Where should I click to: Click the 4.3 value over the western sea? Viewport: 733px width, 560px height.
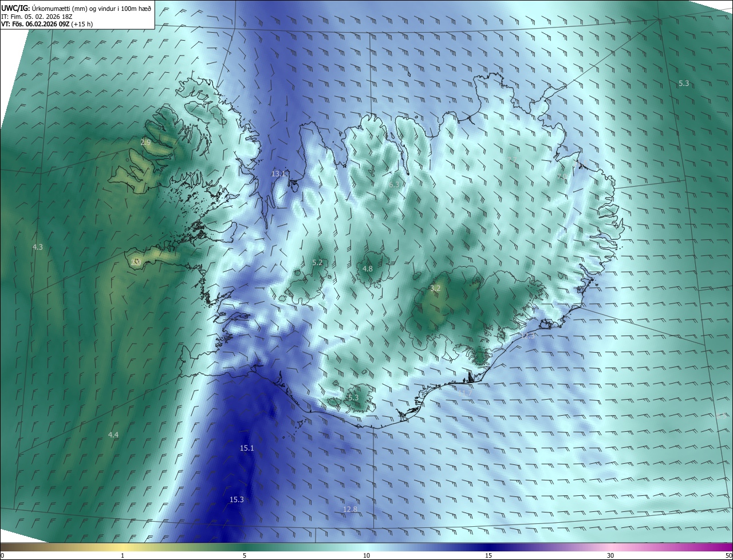(x=38, y=247)
